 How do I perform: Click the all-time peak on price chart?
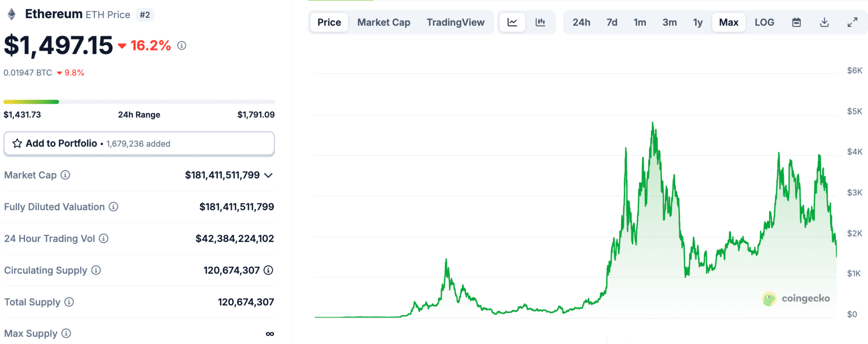(653, 123)
